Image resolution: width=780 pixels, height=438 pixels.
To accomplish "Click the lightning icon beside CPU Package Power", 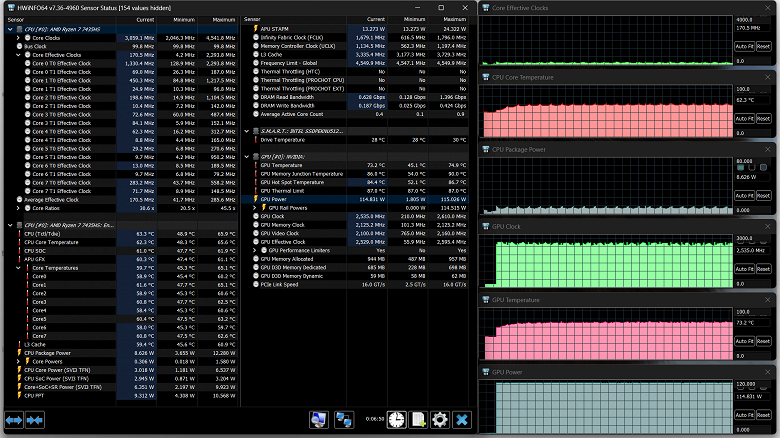I will 19,353.
